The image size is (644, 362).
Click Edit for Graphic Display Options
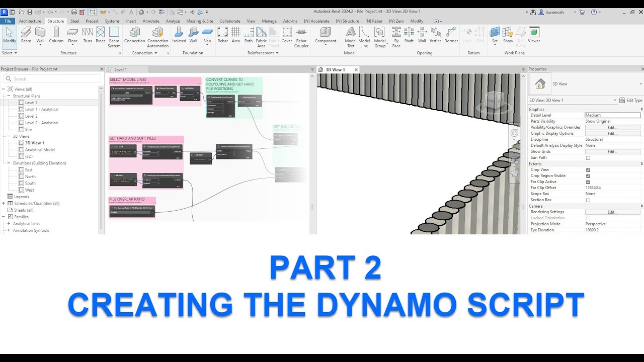(x=612, y=133)
